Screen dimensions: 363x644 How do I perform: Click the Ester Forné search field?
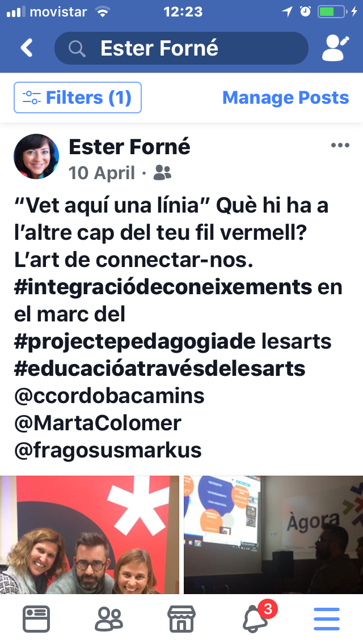181,48
